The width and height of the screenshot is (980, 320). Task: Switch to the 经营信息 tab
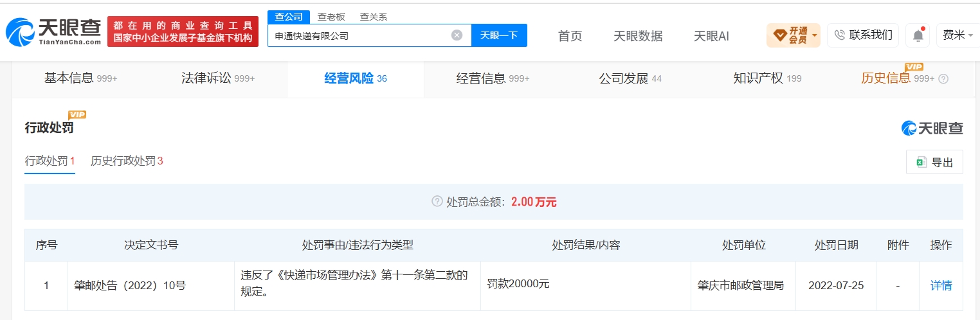493,78
